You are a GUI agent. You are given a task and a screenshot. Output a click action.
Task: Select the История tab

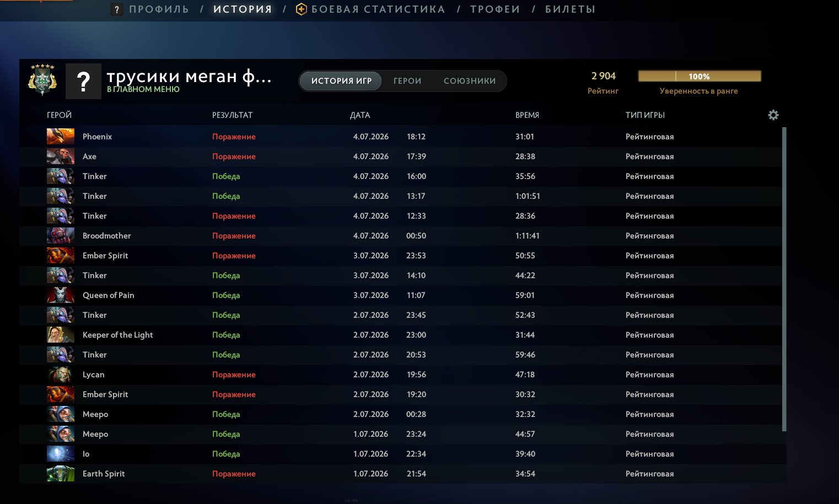click(x=243, y=9)
